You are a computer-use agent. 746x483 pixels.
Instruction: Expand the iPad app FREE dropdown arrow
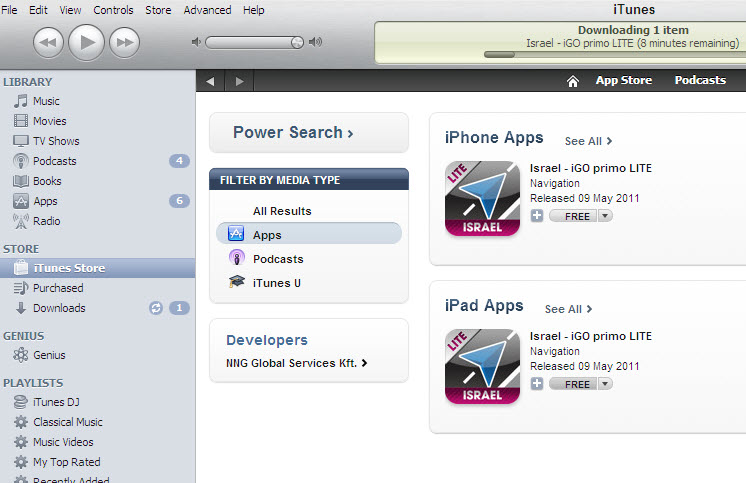605,384
